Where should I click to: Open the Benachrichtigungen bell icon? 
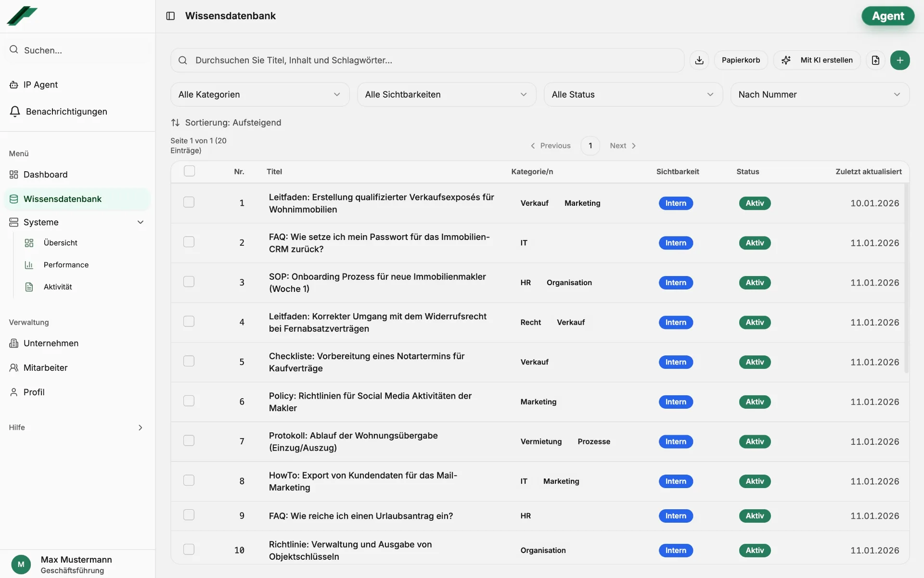click(14, 111)
